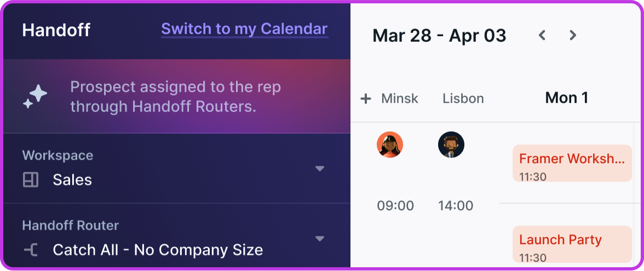Open the Framer Workshop event
This screenshot has height=271, width=644.
coord(572,163)
